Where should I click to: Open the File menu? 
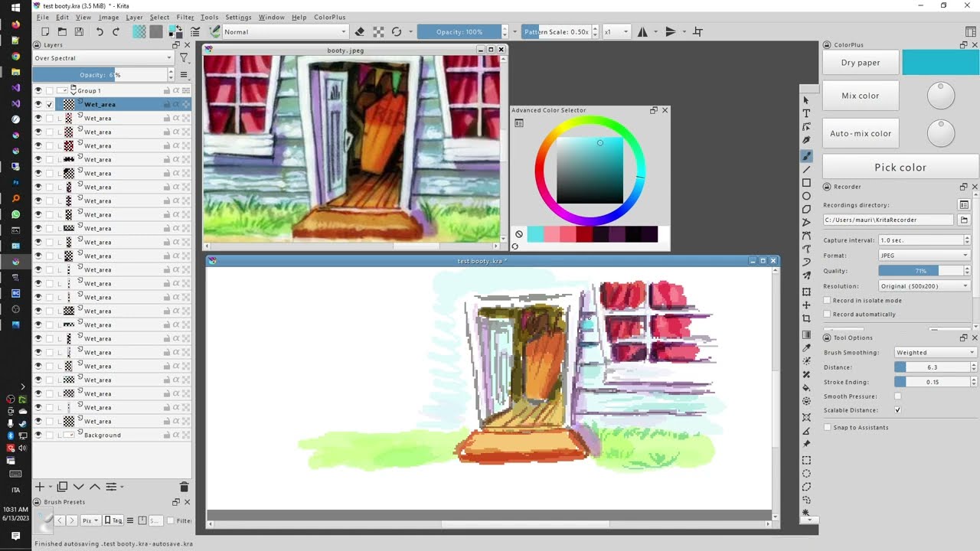pyautogui.click(x=43, y=17)
